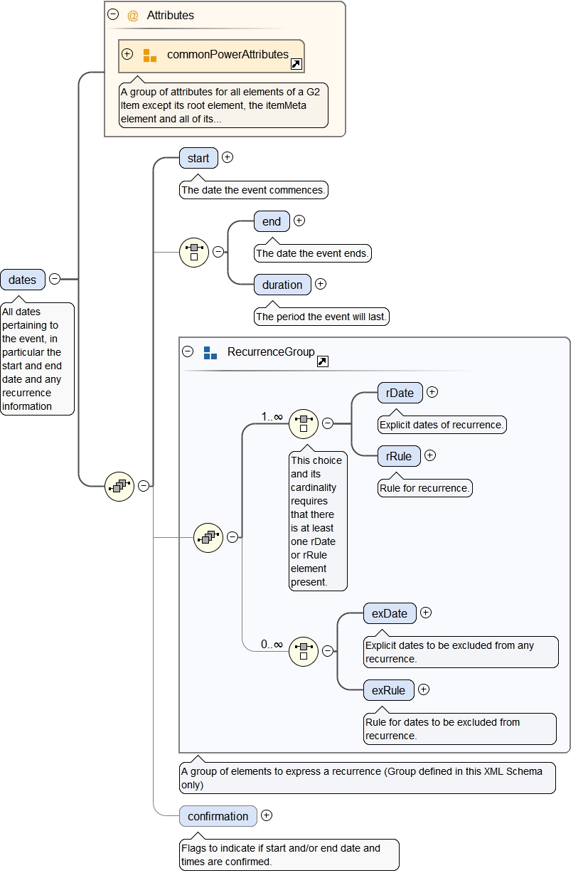Screen dimensions: 588x873
Task: Expand the commonPowerAttributes group
Action: (128, 54)
